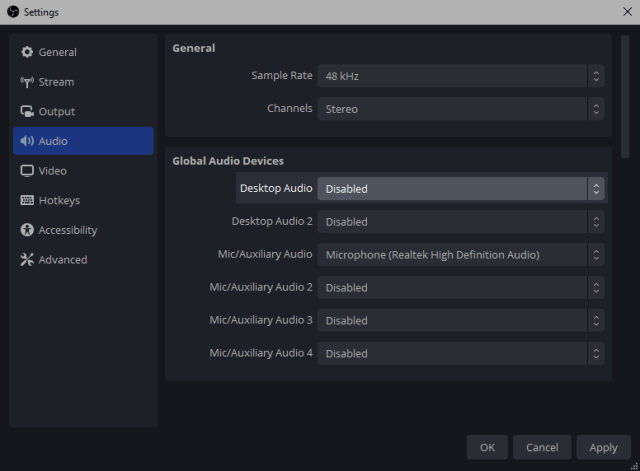The image size is (640, 471).
Task: Click the Video display icon
Action: pos(27,171)
